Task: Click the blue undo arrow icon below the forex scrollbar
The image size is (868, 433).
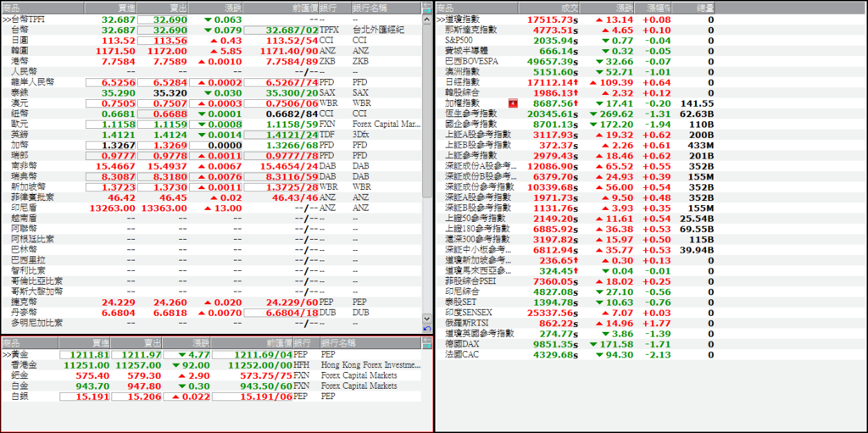Action: 426,329
